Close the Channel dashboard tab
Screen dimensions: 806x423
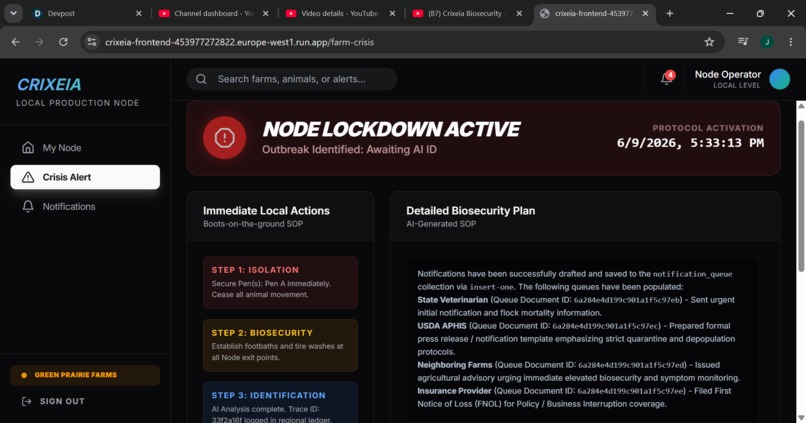[x=265, y=14]
